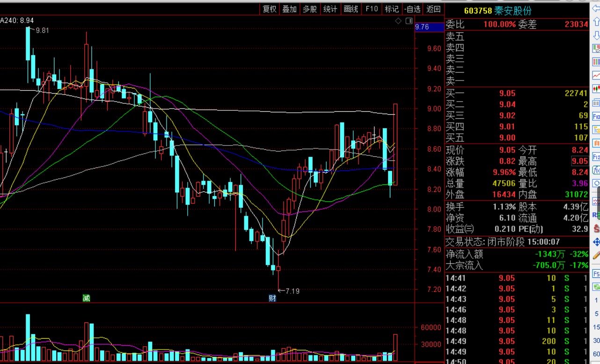600x364 pixels.
Task: Click the MA240: 8.94 indicator label
Action: (x=17, y=21)
